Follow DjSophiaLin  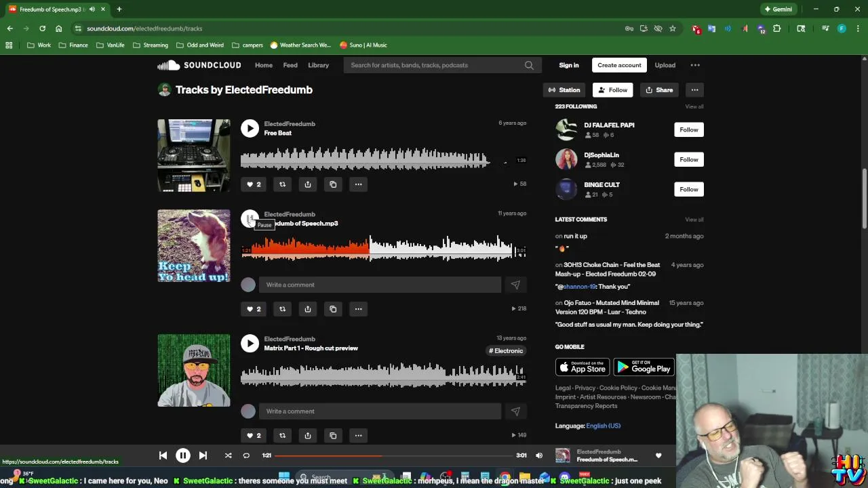[x=688, y=159]
